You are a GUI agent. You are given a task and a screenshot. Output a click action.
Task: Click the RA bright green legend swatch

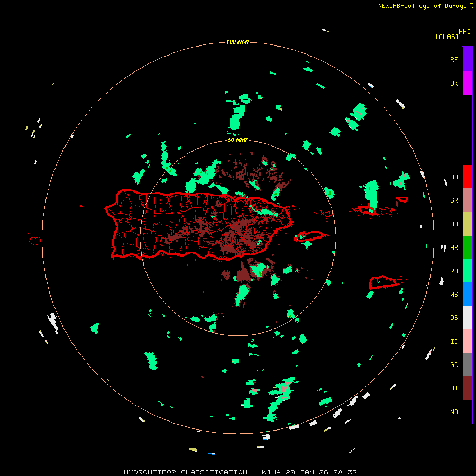tap(467, 271)
